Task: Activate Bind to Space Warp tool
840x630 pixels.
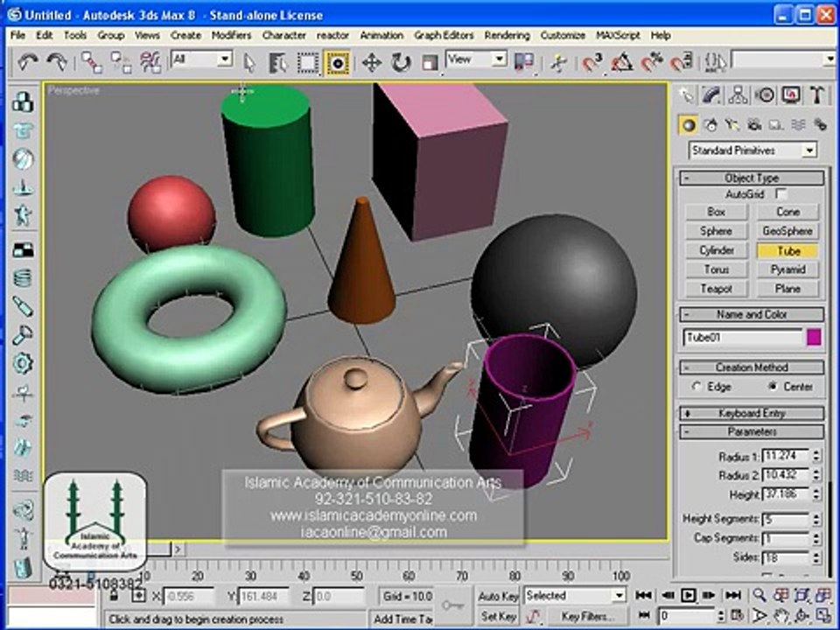Action: click(150, 63)
